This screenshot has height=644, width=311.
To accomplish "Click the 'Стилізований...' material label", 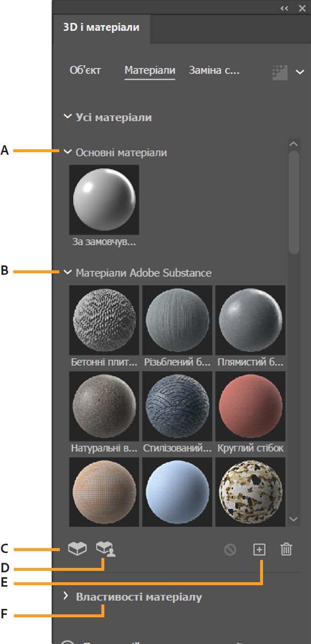I will click(177, 448).
